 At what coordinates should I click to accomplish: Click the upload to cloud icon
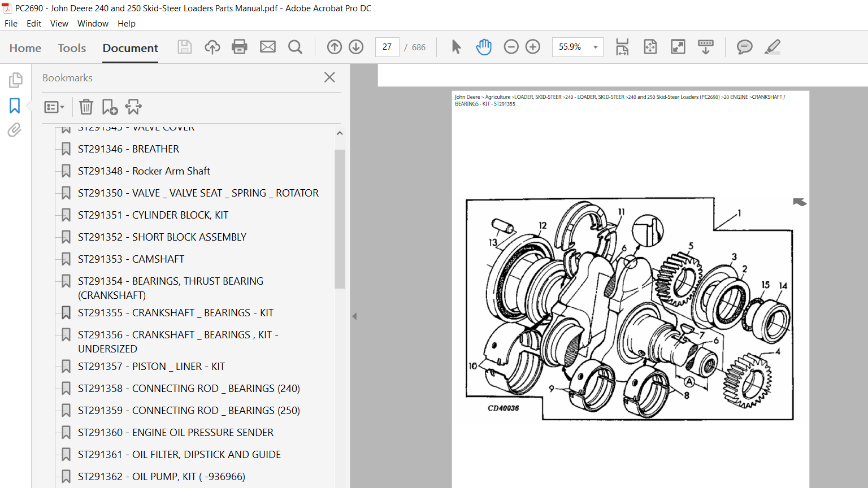tap(212, 47)
